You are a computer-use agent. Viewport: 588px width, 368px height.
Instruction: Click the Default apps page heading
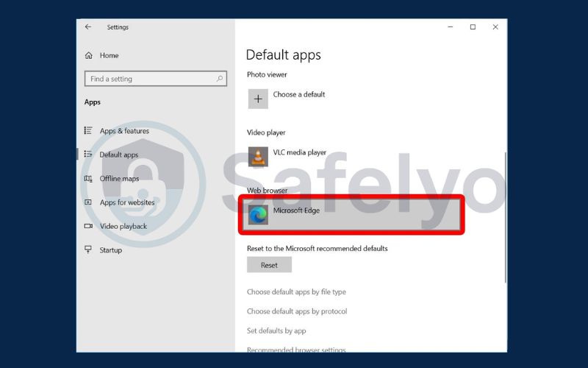coord(284,54)
